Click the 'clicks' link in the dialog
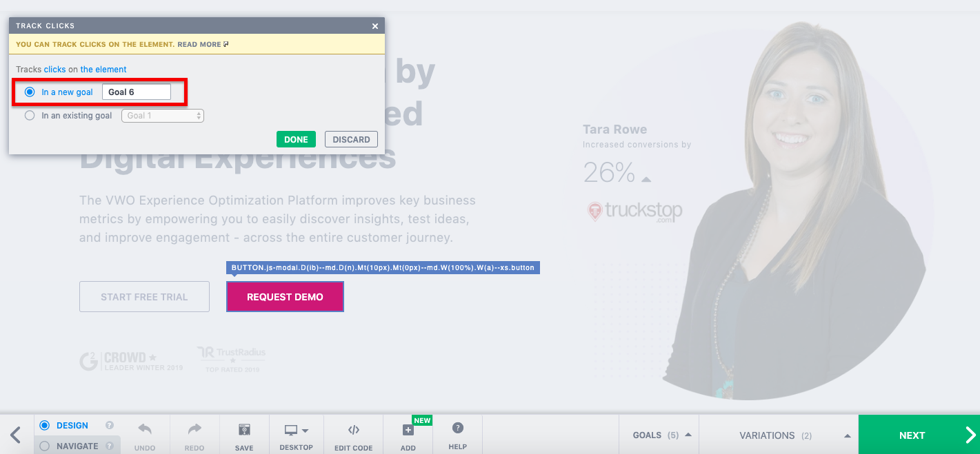The width and height of the screenshot is (980, 454). pyautogui.click(x=55, y=70)
